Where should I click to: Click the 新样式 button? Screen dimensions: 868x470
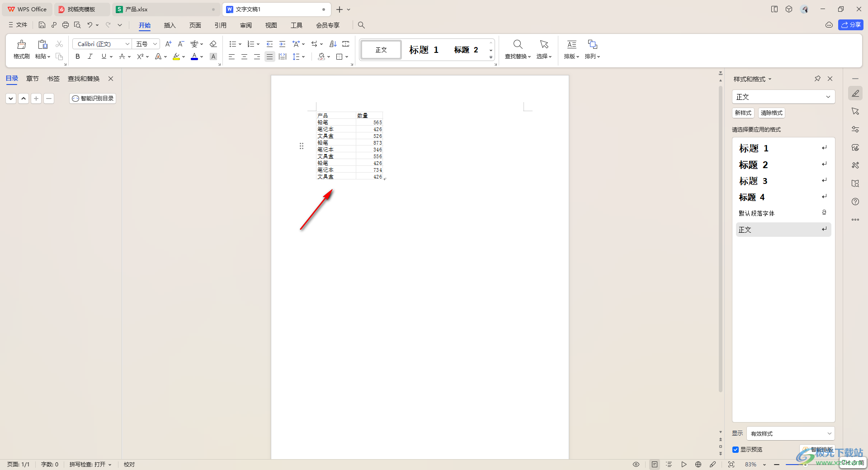point(743,113)
